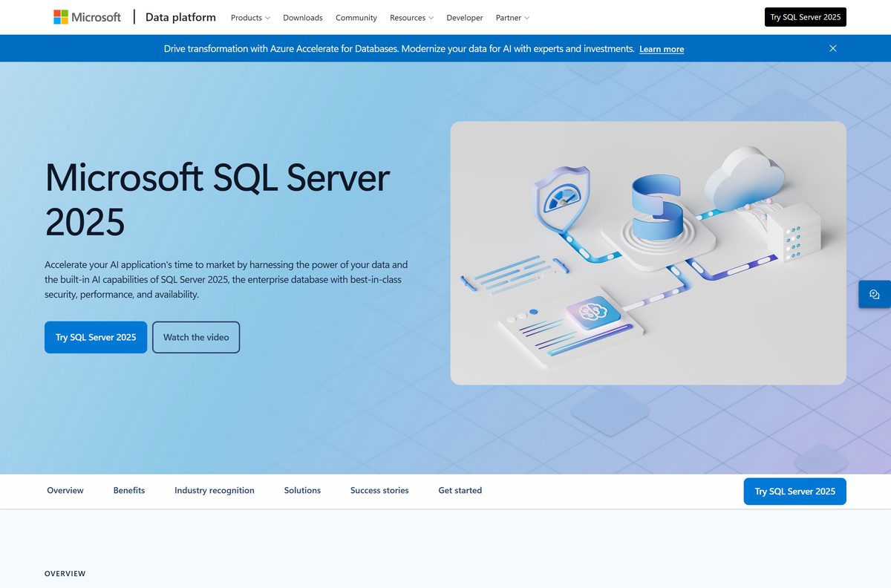891x588 pixels.
Task: Click the Microsoft logo
Action: [x=87, y=17]
